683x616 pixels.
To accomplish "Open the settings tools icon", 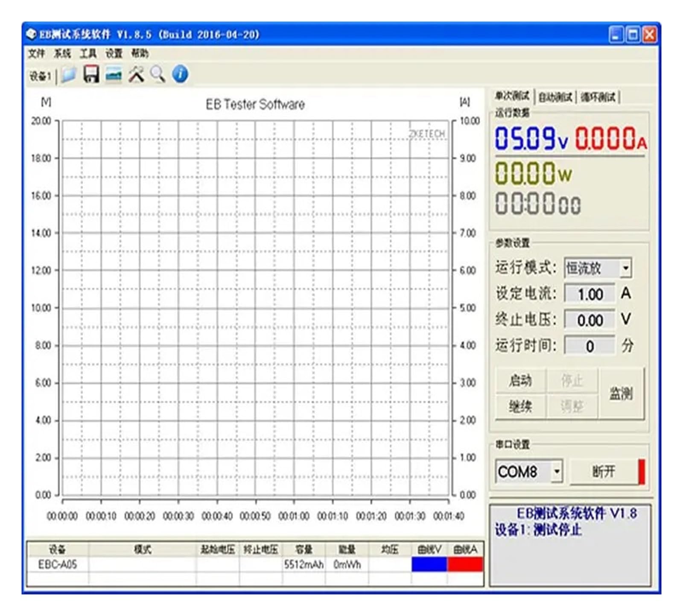I will pyautogui.click(x=136, y=74).
